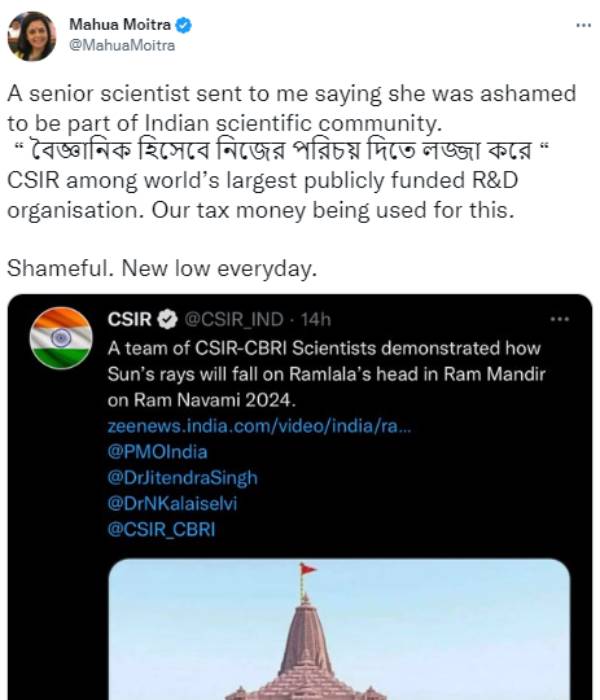Click the @PMOIndia mention

pyautogui.click(x=157, y=451)
